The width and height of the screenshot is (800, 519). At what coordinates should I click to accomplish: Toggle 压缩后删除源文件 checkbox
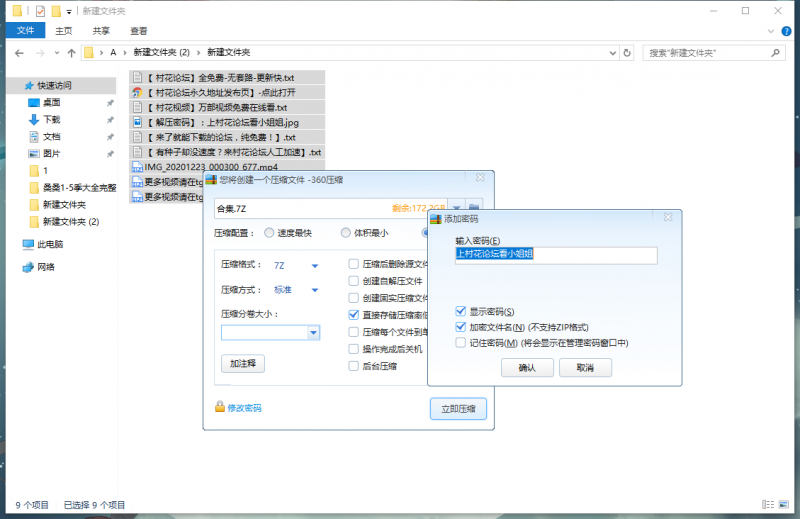point(353,264)
